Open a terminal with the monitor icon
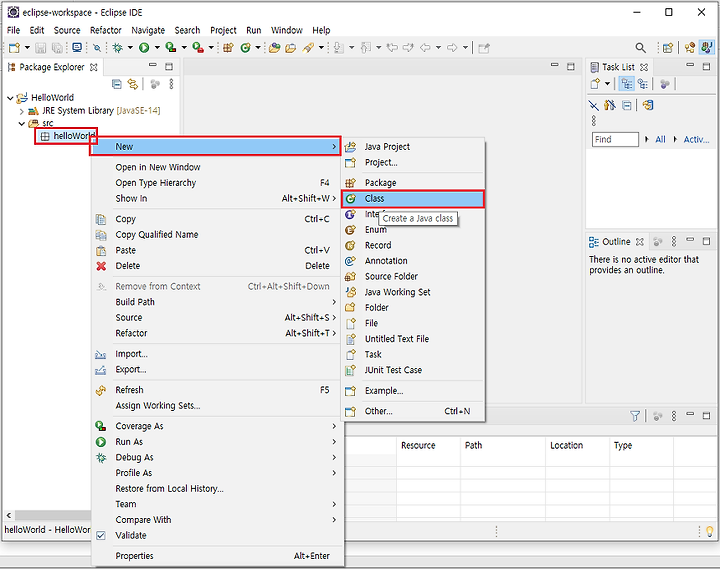Screen dimensions: 720x569 [77, 47]
